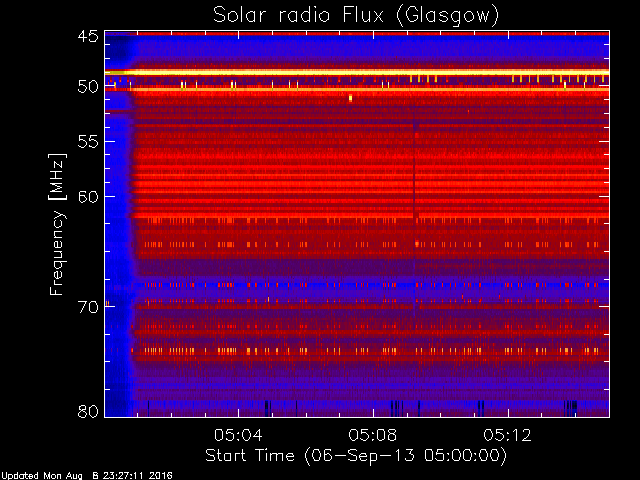Click the 'Frequency [MHz]' axis label
Screen dimensions: 640x480
click(57, 224)
